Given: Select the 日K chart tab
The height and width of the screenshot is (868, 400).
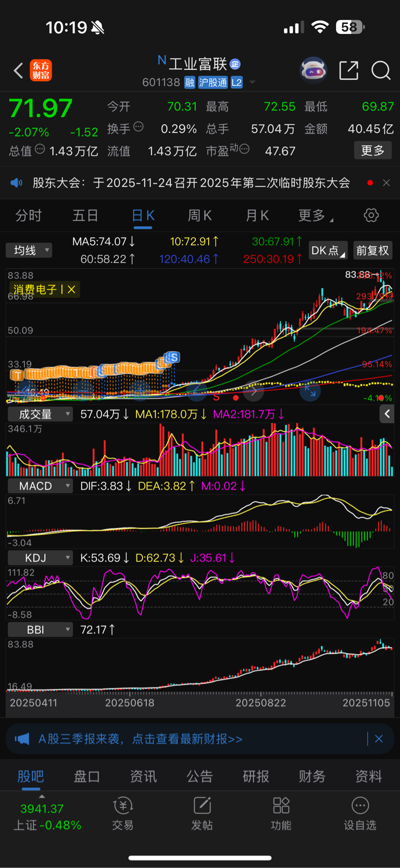Looking at the screenshot, I should click(x=143, y=215).
